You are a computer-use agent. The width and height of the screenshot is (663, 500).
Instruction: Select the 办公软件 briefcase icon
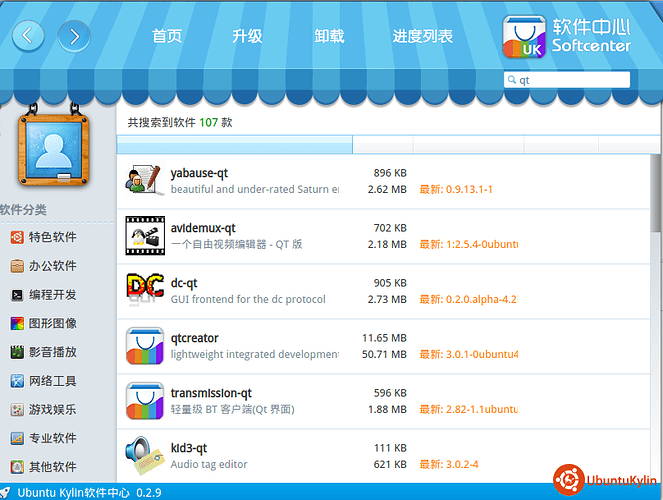coord(17,266)
